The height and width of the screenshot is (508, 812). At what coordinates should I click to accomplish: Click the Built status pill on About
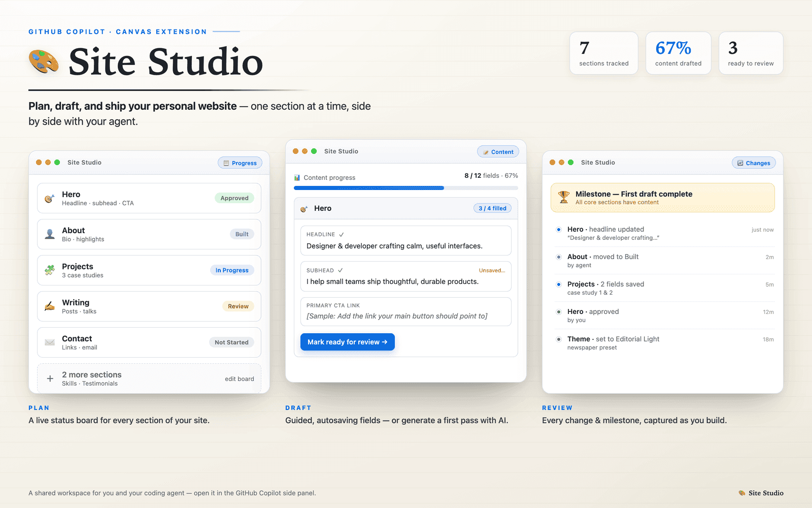[x=242, y=234]
